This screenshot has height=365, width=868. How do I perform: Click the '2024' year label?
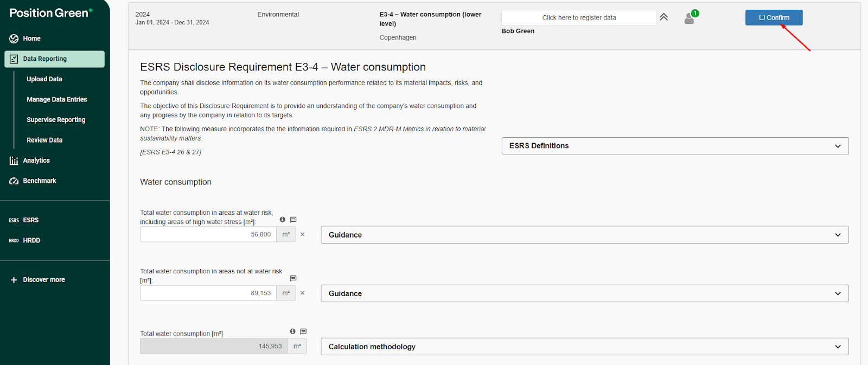(x=143, y=15)
